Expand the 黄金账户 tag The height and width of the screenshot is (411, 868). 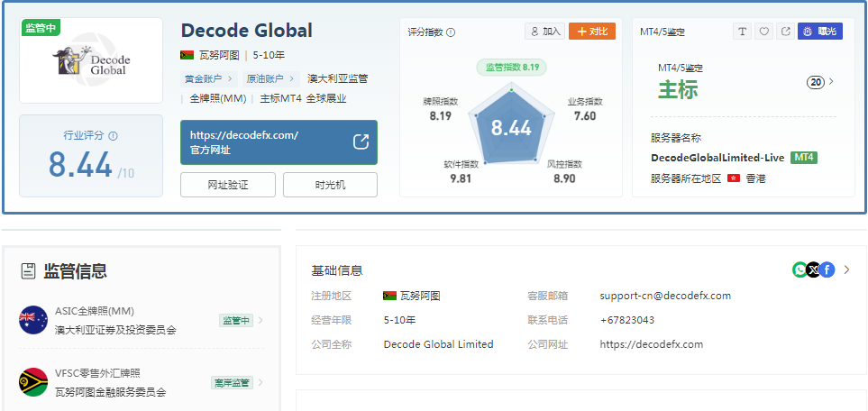click(209, 79)
